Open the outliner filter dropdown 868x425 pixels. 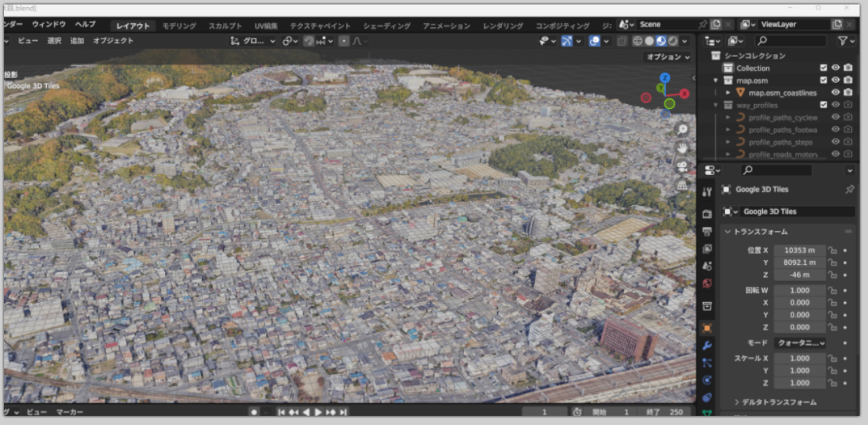tap(846, 41)
